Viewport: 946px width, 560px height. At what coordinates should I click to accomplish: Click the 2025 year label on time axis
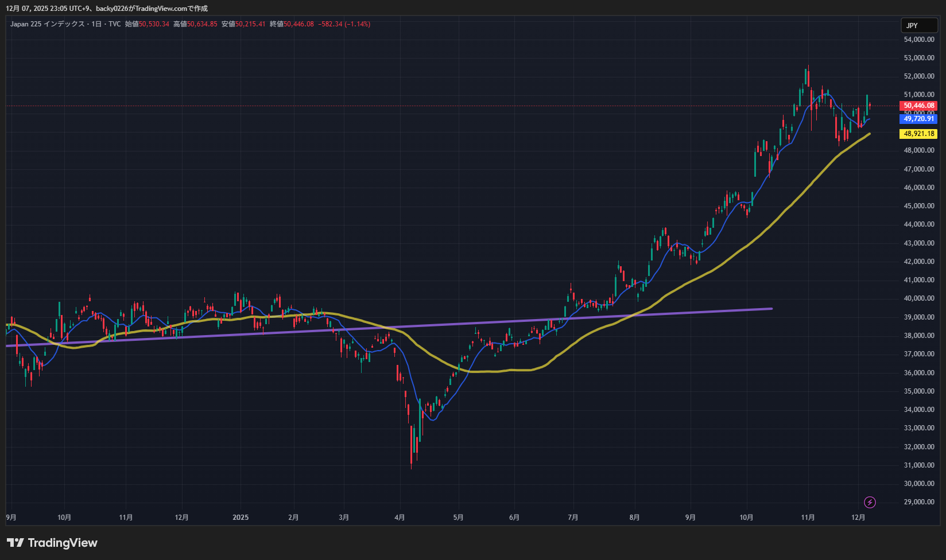(241, 518)
